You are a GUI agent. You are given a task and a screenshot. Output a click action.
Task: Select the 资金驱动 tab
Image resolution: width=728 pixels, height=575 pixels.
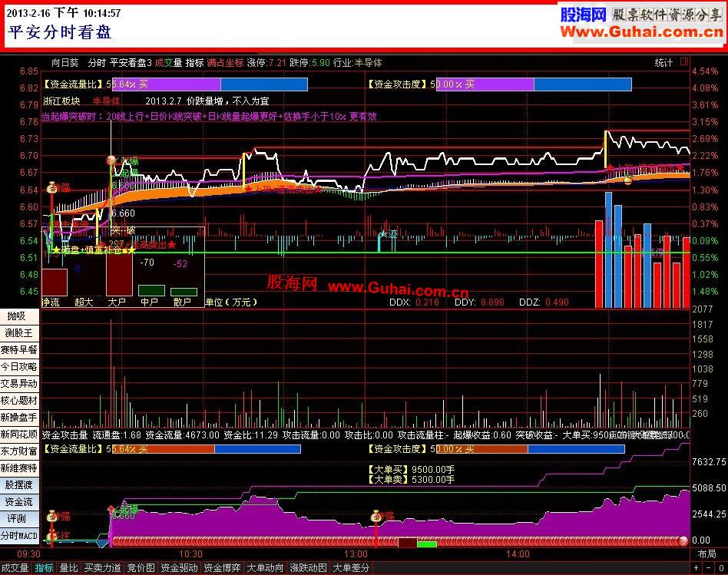click(x=179, y=568)
